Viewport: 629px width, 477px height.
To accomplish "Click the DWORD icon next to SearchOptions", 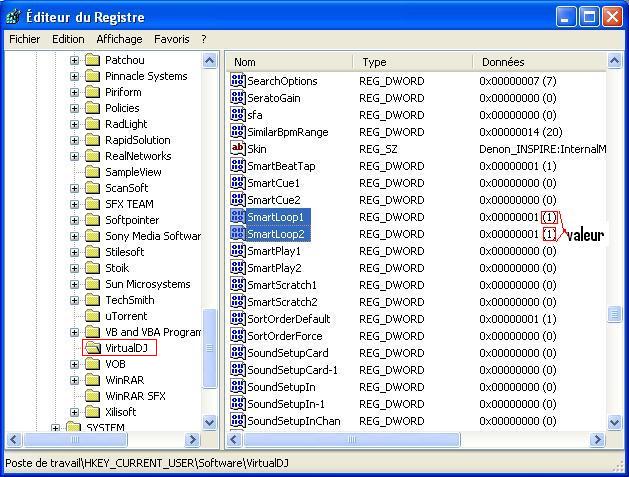I will [x=237, y=81].
